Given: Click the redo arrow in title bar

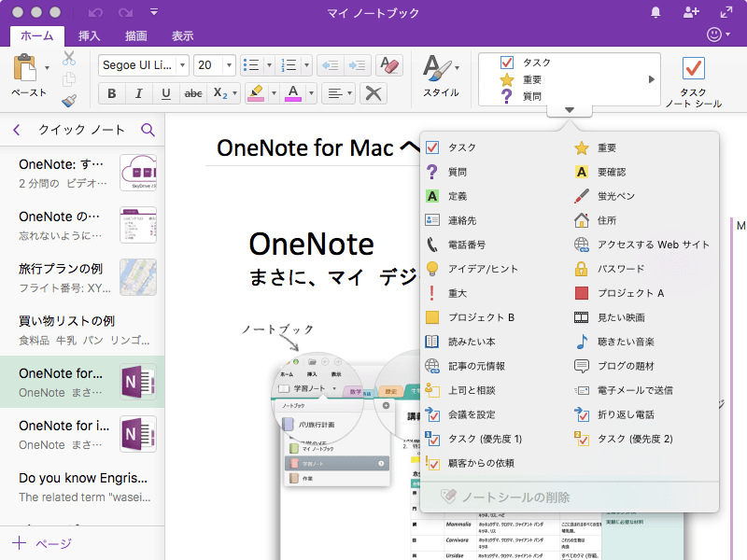Looking at the screenshot, I should [x=125, y=12].
